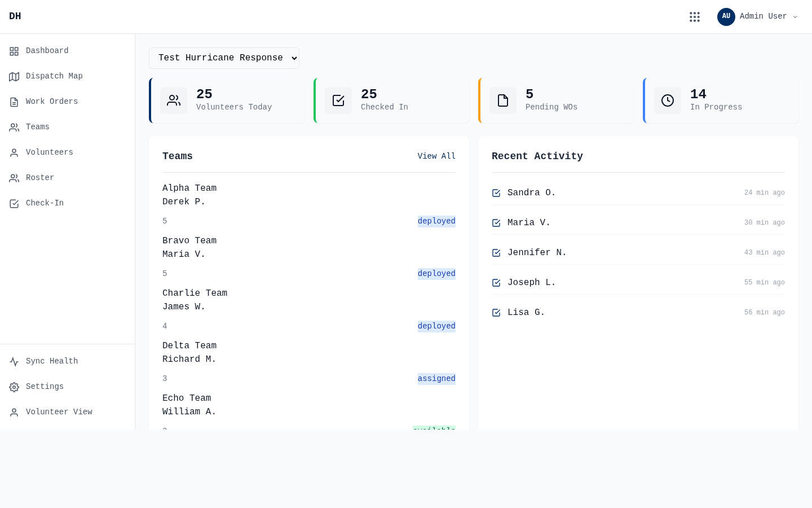The width and height of the screenshot is (812, 508).
Task: Click the chevron beside Admin User
Action: pos(795,17)
